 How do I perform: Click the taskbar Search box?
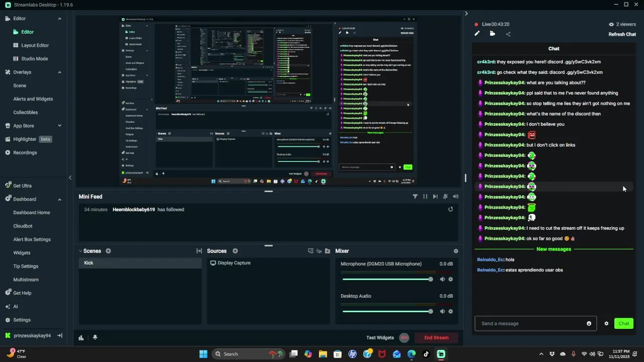(x=249, y=354)
